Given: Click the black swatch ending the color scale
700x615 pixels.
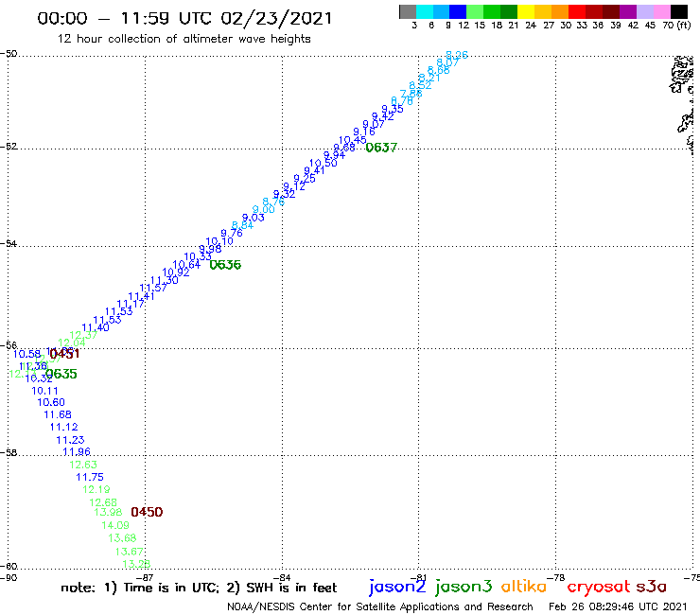Looking at the screenshot, I should pos(678,11).
